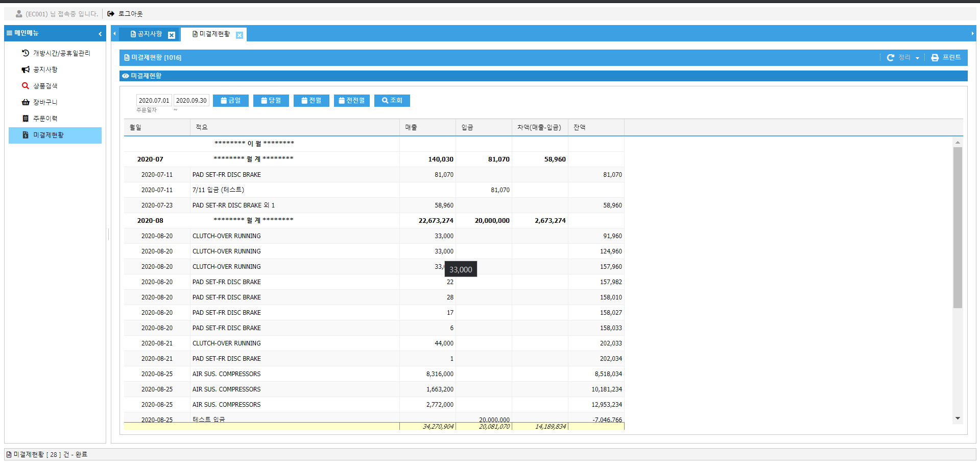Click the logout icon in top bar
The image size is (980, 463).
(111, 14)
